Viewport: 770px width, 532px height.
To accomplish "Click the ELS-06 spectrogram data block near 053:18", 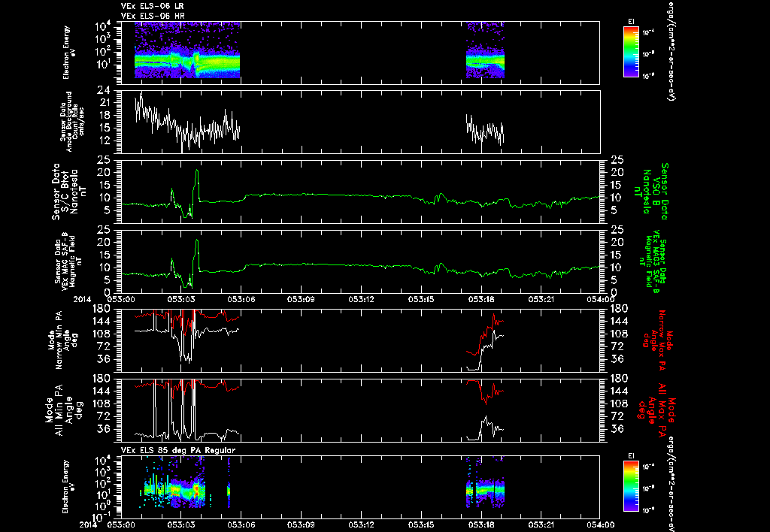I will click(x=485, y=50).
